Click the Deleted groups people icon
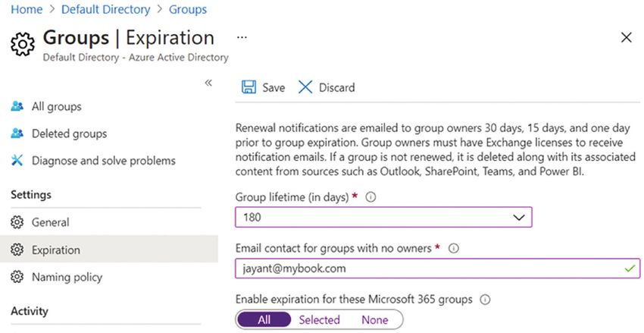This screenshot has height=333, width=644. 17,134
